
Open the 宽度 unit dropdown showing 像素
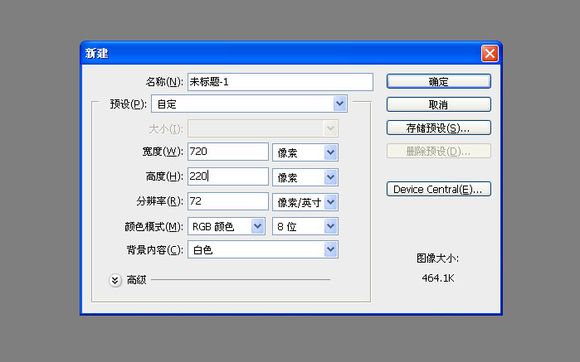(x=305, y=152)
